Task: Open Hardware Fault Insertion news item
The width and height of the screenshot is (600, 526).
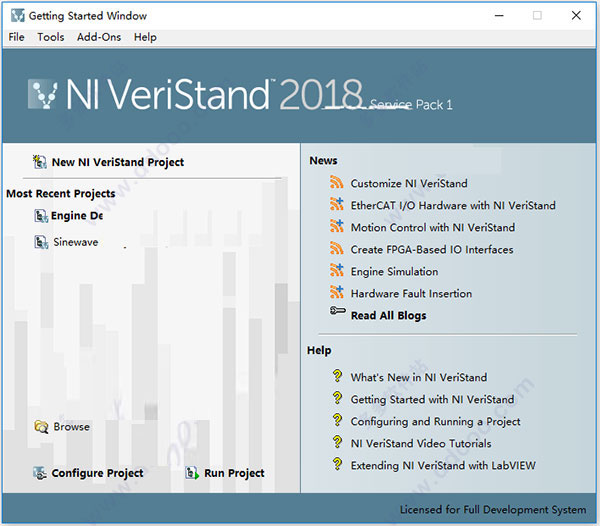Action: (x=411, y=294)
